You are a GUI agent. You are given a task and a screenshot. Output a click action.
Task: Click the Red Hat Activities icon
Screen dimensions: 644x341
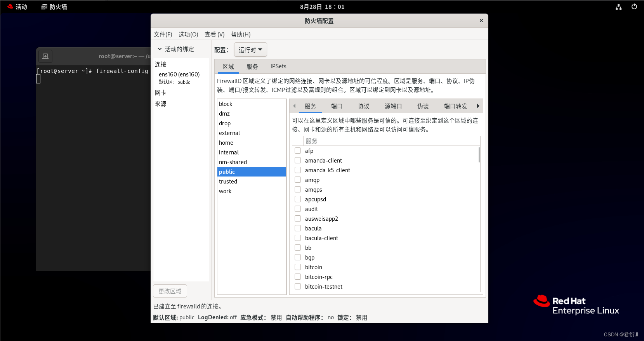10,7
